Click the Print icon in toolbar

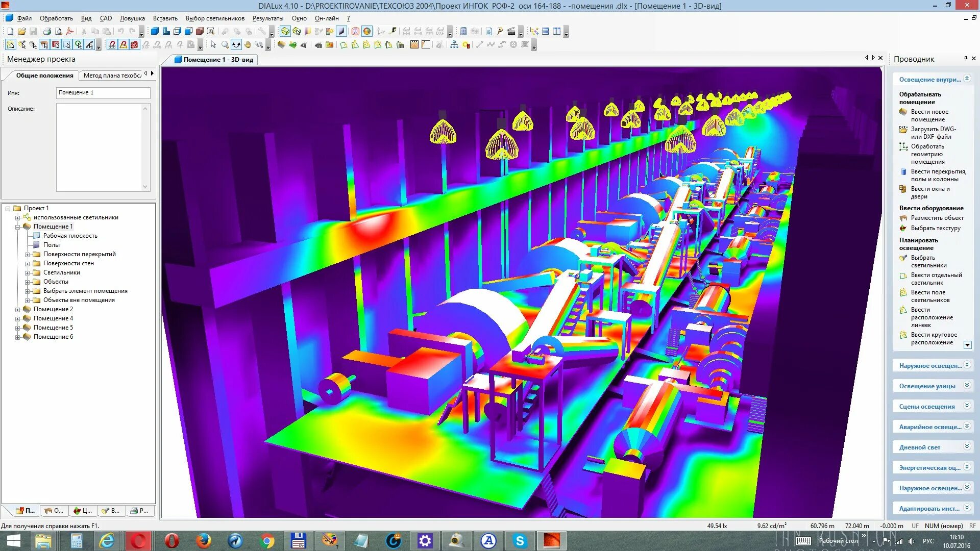pos(47,31)
